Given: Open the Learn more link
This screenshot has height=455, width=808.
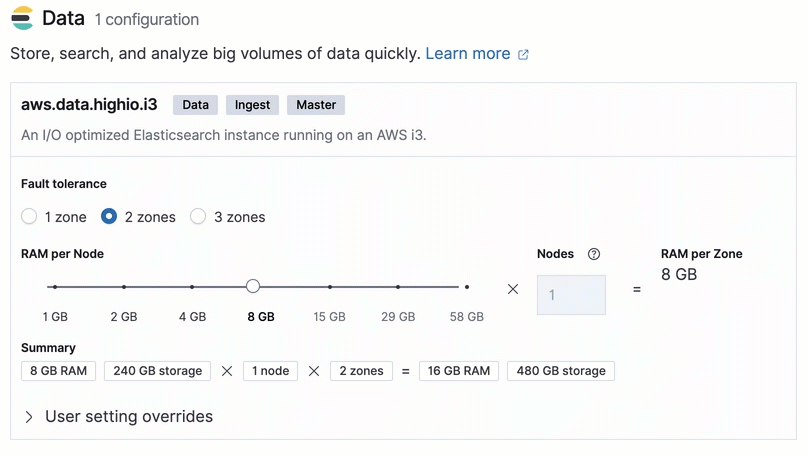Looking at the screenshot, I should pyautogui.click(x=467, y=54).
